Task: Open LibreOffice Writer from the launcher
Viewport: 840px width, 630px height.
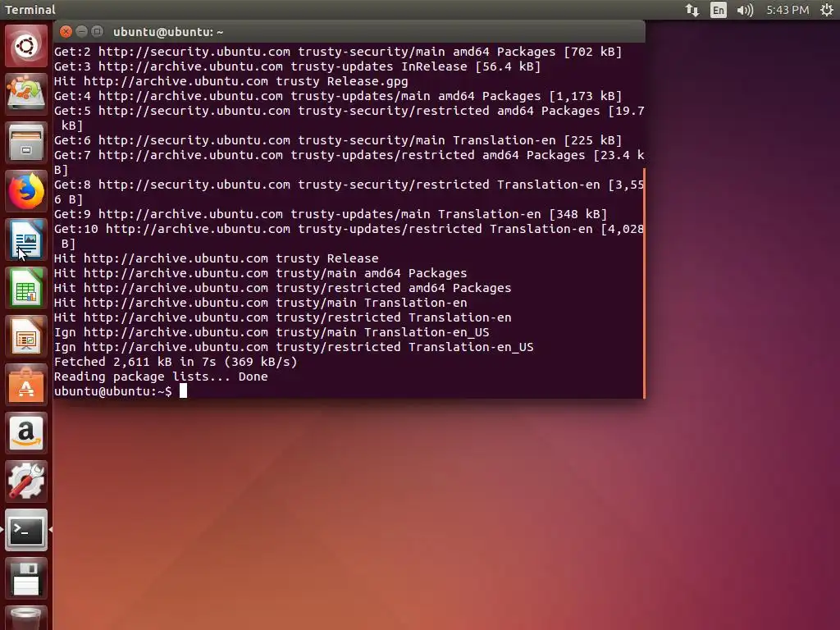Action: pos(26,240)
